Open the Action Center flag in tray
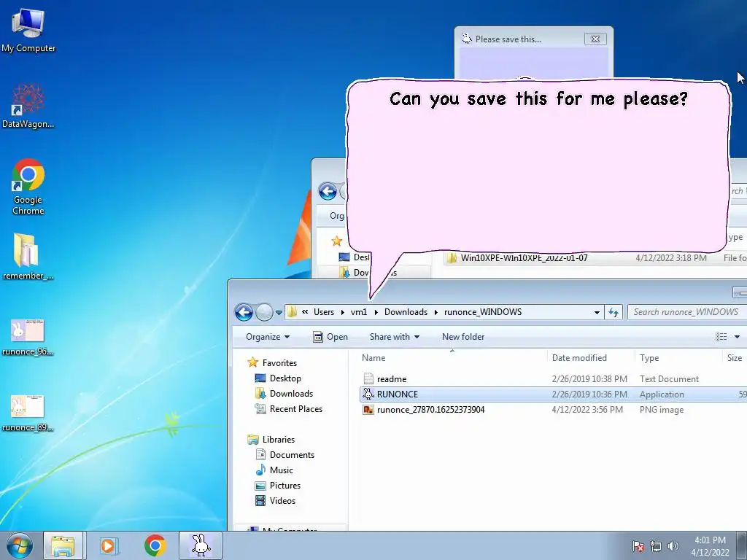 [638, 546]
